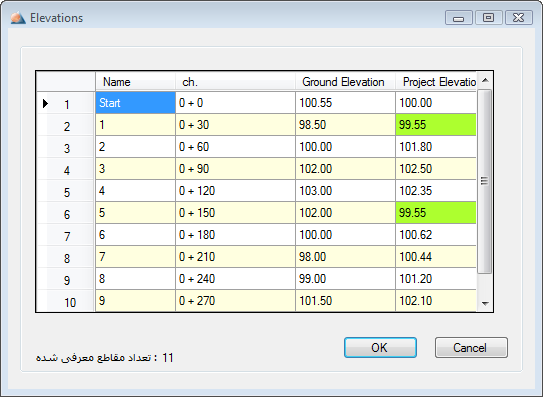Select row header number 9
This screenshot has width=543, height=397.
click(66, 279)
